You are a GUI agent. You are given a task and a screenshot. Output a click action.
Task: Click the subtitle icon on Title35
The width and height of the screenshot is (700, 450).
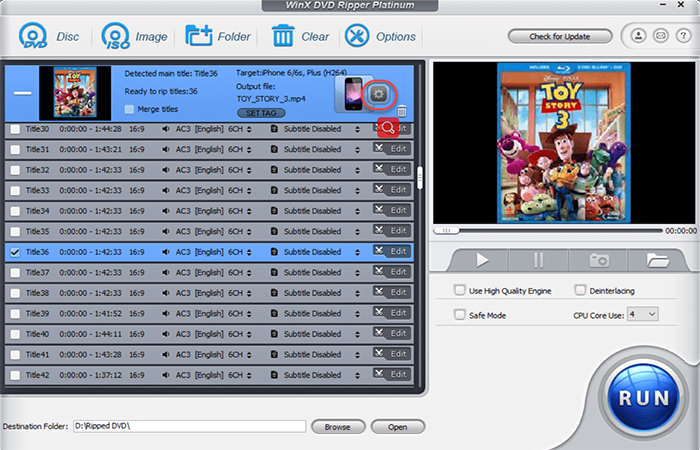[274, 232]
